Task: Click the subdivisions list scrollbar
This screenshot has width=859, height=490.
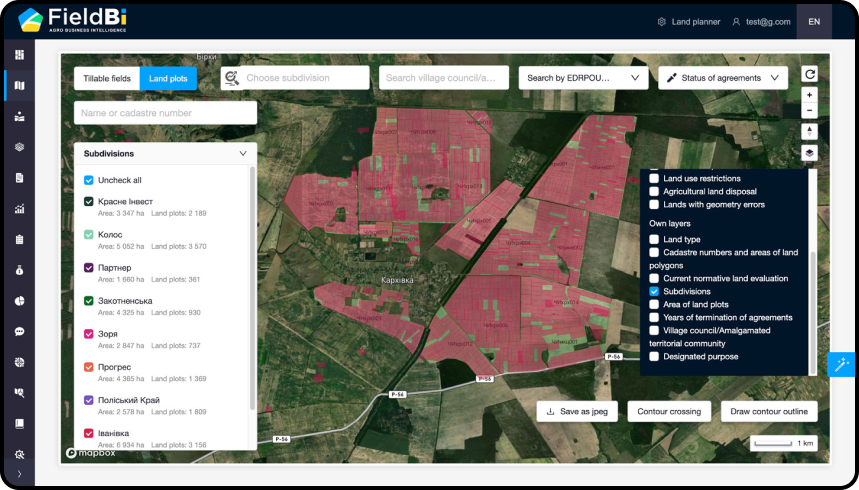Action: (253, 288)
